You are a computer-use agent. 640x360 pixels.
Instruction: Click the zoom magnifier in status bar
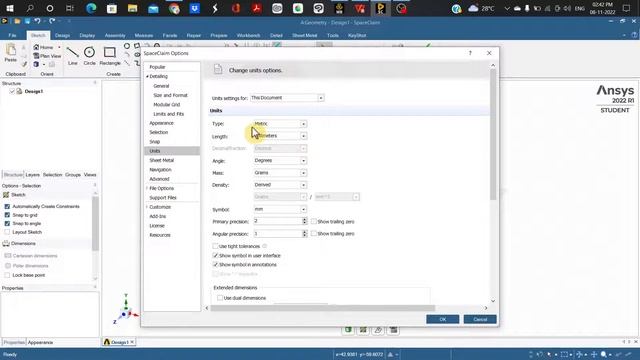pyautogui.click(x=604, y=354)
